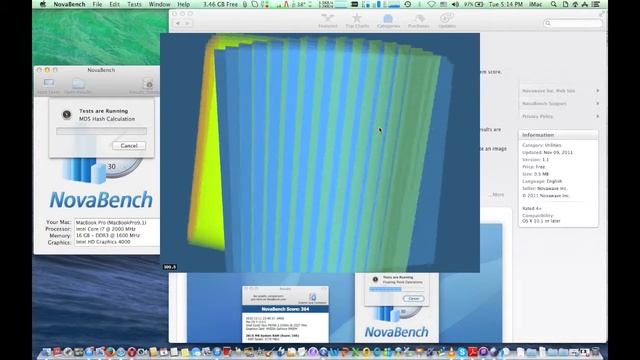The height and width of the screenshot is (360, 640).
Task: Click the Size: 0.5 MB text
Action: click(x=535, y=174)
